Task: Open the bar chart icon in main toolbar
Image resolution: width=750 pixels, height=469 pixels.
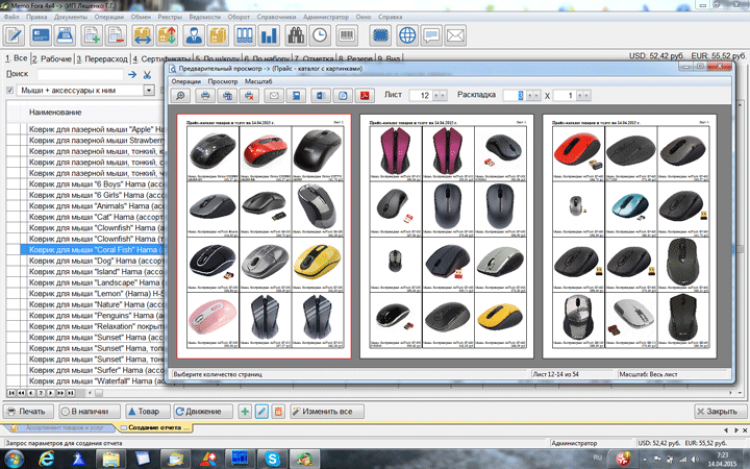Action: (269, 36)
